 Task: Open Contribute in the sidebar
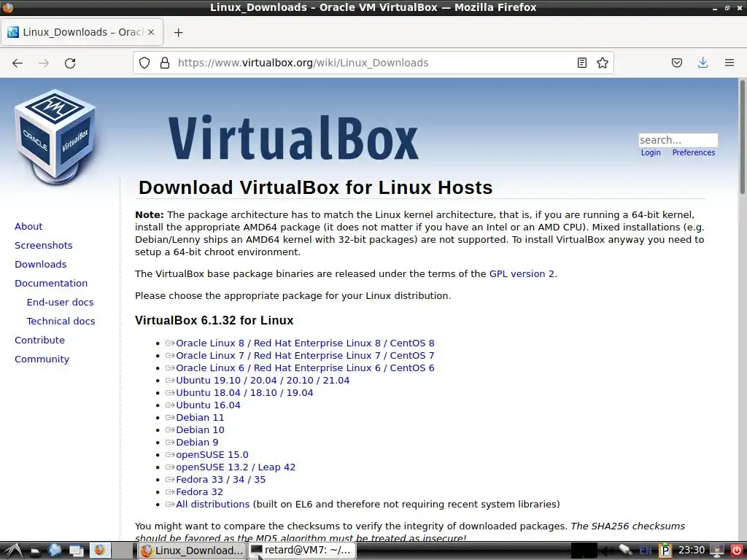pyautogui.click(x=39, y=340)
